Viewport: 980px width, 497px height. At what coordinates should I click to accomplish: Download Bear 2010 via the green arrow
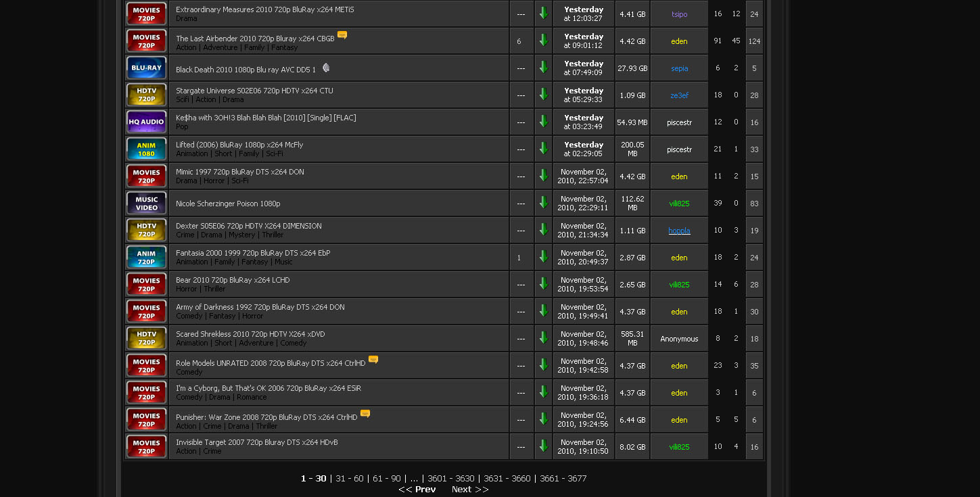(543, 283)
